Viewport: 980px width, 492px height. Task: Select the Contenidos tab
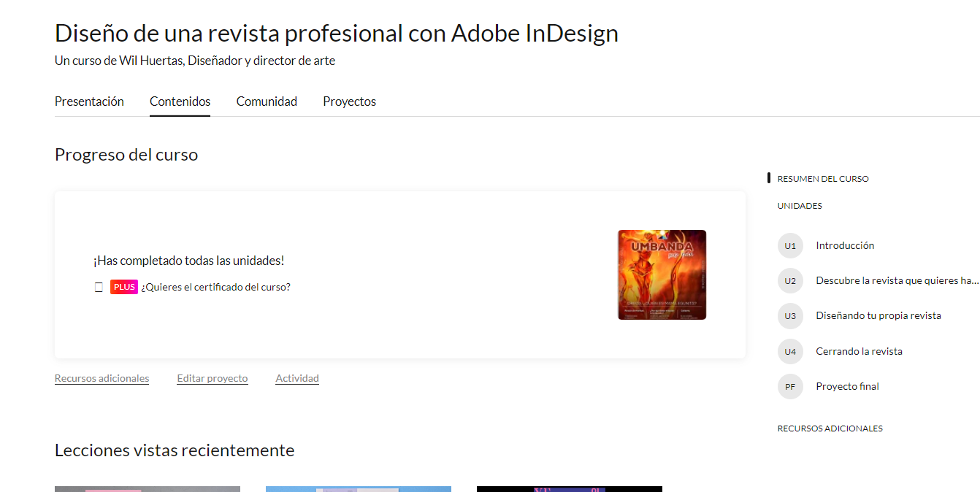[x=180, y=101]
